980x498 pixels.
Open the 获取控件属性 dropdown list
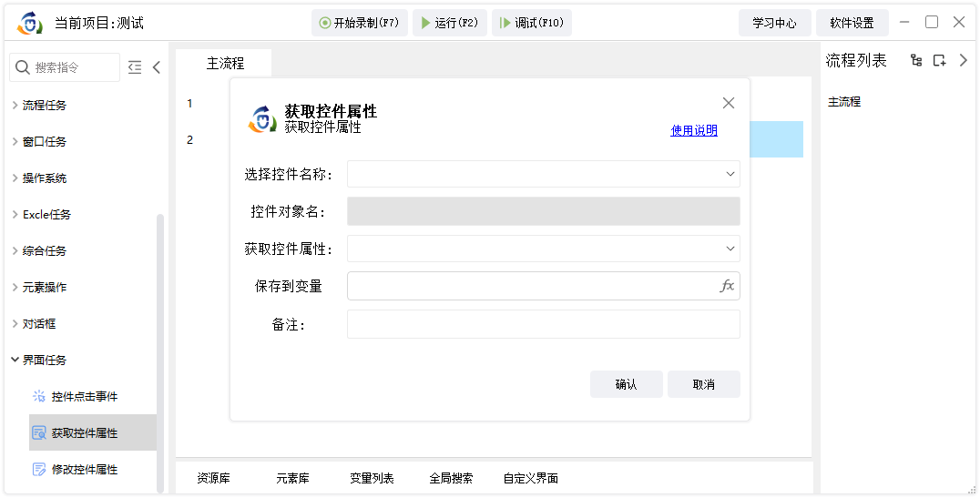pyautogui.click(x=543, y=249)
